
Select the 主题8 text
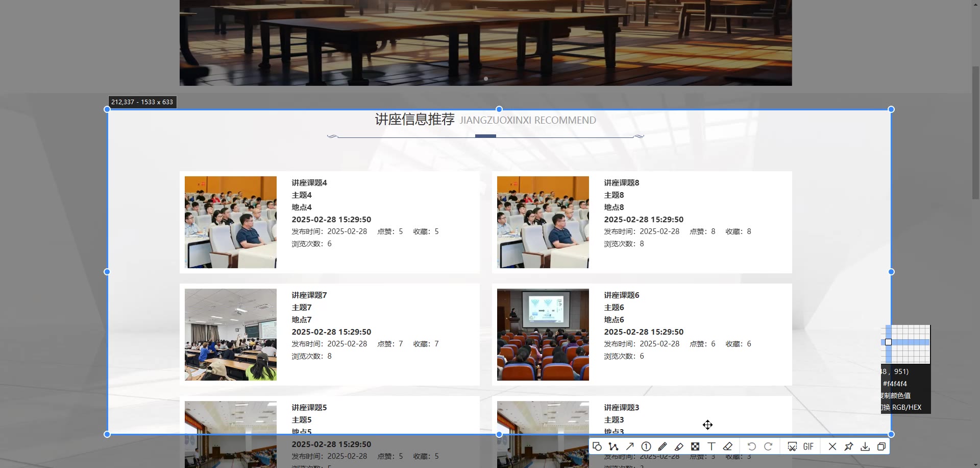(x=614, y=195)
